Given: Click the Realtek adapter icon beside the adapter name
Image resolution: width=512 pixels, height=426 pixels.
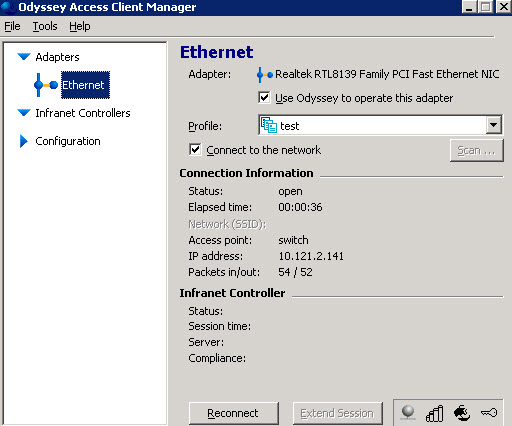Looking at the screenshot, I should pos(265,75).
